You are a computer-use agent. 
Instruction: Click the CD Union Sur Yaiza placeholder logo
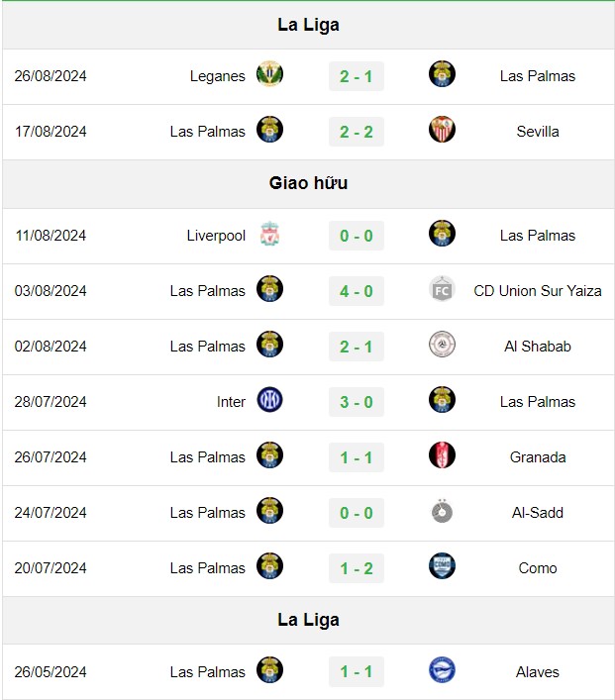click(x=442, y=289)
